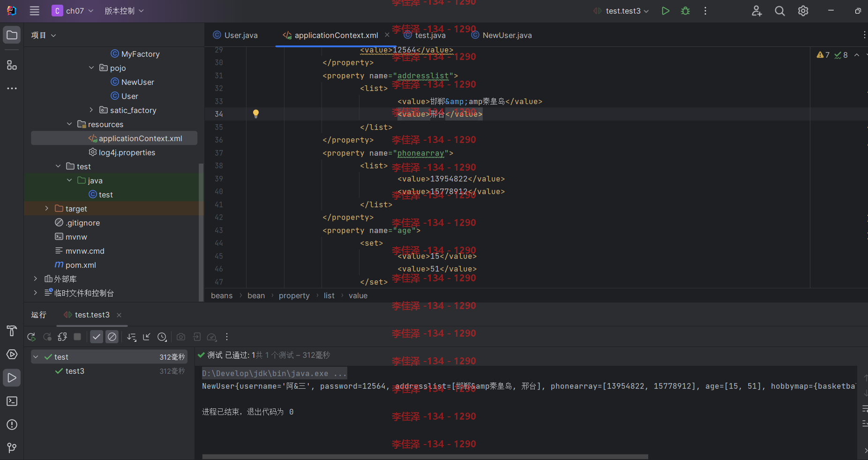Select the .gitignore file
Viewport: 868px width, 460px height.
tap(77, 223)
